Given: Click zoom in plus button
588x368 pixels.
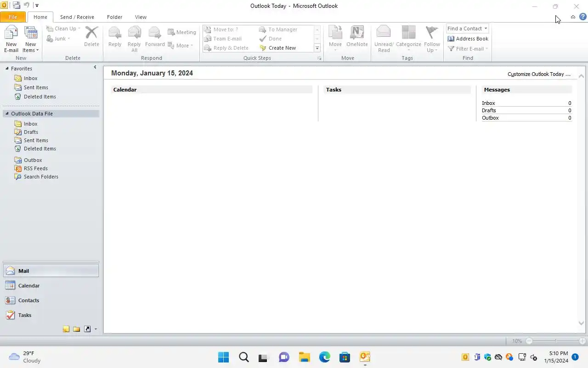Looking at the screenshot, I should (x=582, y=341).
